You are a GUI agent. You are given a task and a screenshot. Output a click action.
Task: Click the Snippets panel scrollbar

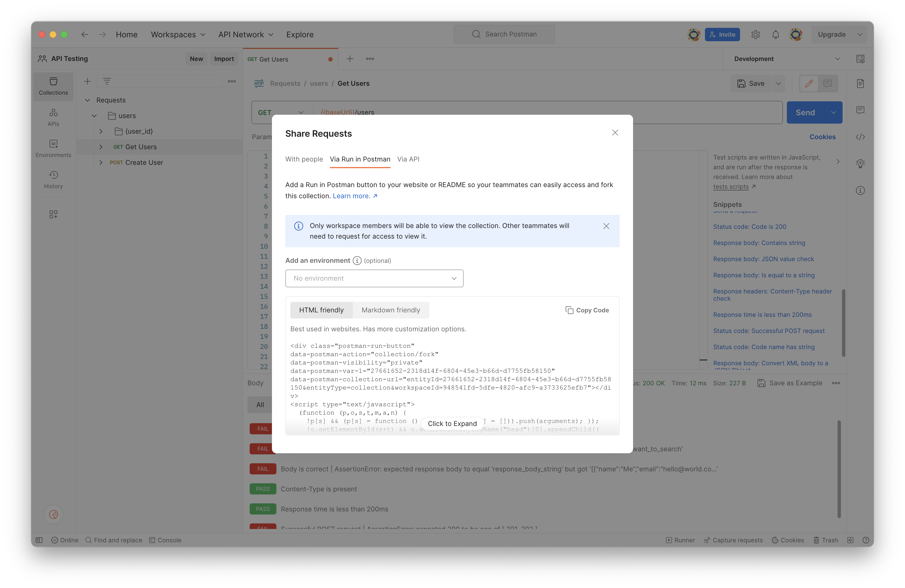click(x=843, y=323)
